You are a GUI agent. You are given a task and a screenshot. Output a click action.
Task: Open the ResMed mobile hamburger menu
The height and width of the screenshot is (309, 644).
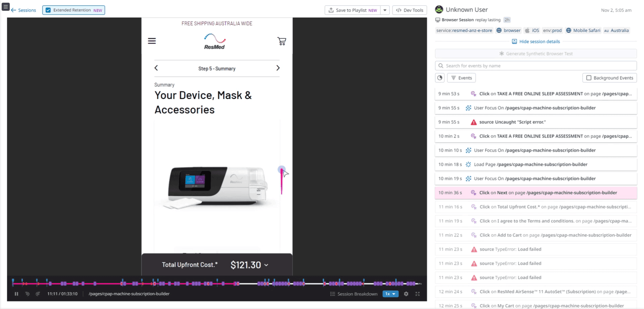152,41
